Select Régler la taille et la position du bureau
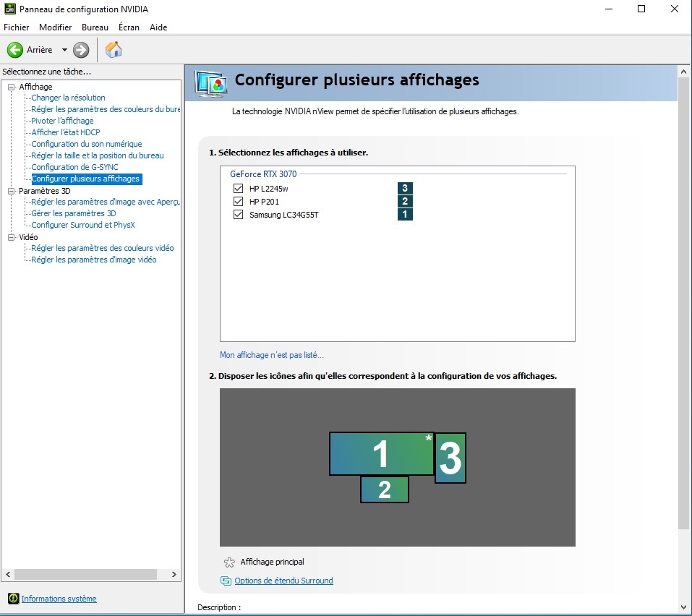The width and height of the screenshot is (692, 616). click(98, 155)
